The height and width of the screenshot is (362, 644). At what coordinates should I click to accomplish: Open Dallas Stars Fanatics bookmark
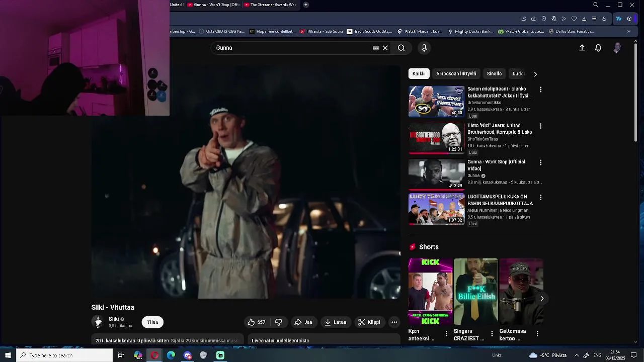(x=572, y=31)
